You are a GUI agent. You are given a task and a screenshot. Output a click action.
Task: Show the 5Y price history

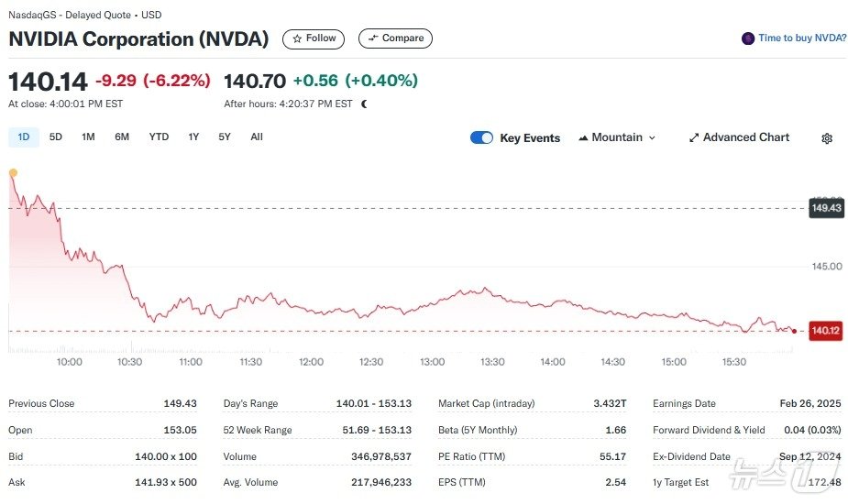(x=225, y=137)
